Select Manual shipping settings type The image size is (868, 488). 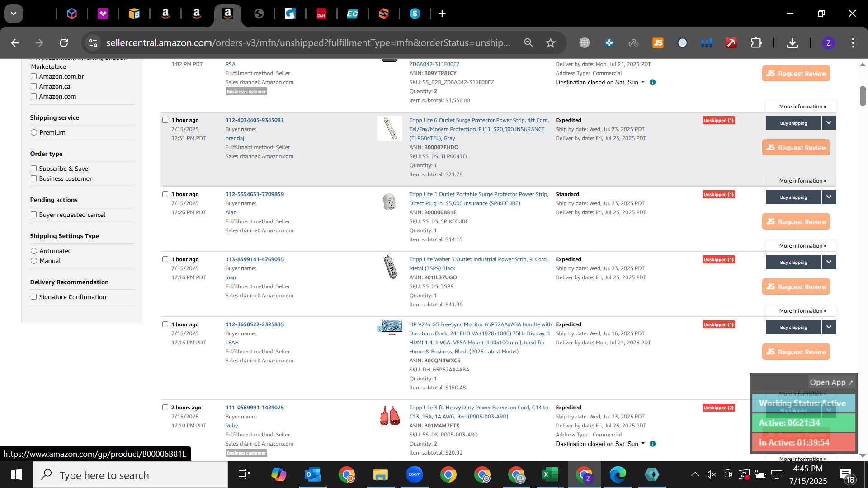(34, 261)
